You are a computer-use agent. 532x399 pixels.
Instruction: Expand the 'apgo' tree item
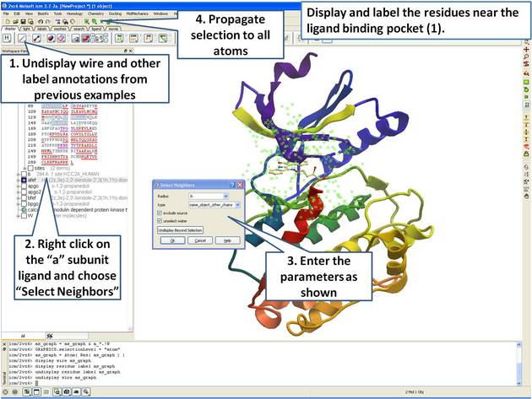19,186
